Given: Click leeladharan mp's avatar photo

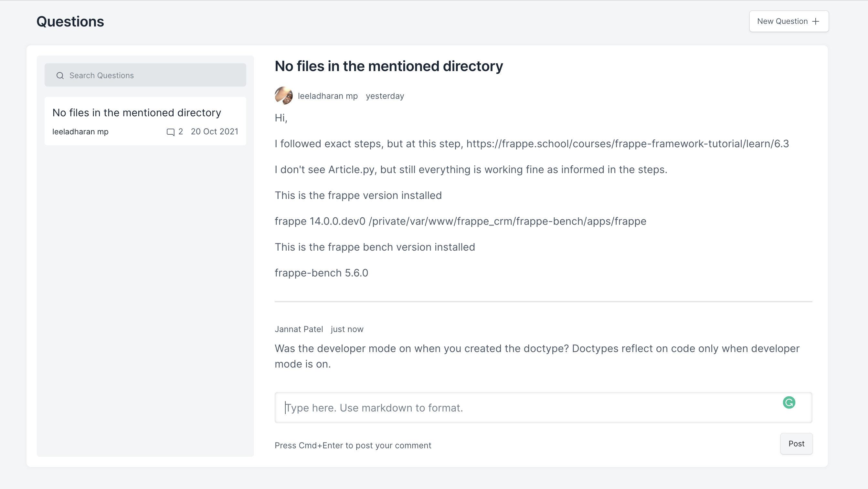Looking at the screenshot, I should [283, 96].
